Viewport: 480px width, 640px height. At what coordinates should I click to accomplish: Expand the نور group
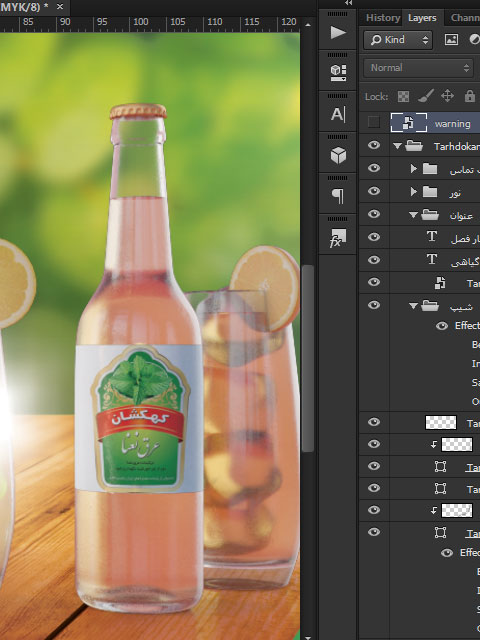click(413, 191)
